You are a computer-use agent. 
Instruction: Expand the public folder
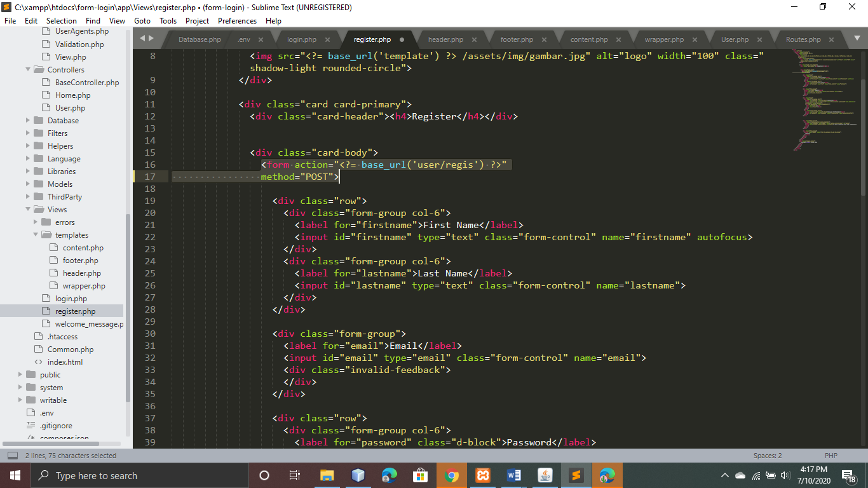pyautogui.click(x=20, y=375)
